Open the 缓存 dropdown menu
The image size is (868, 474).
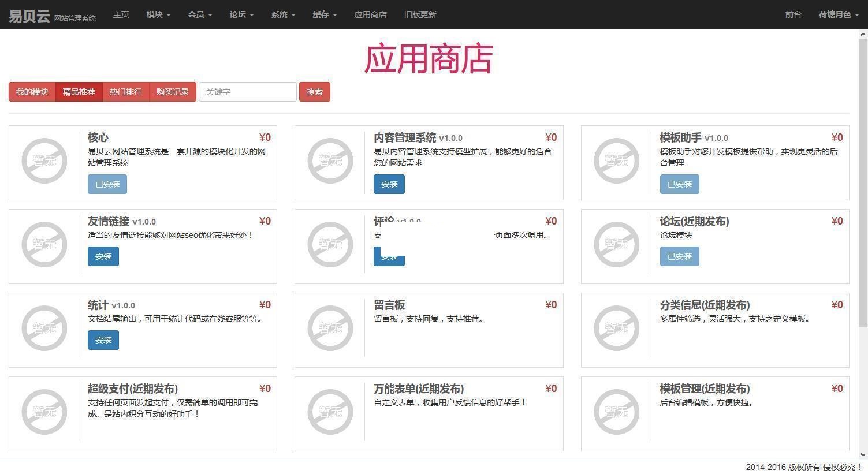coord(325,14)
